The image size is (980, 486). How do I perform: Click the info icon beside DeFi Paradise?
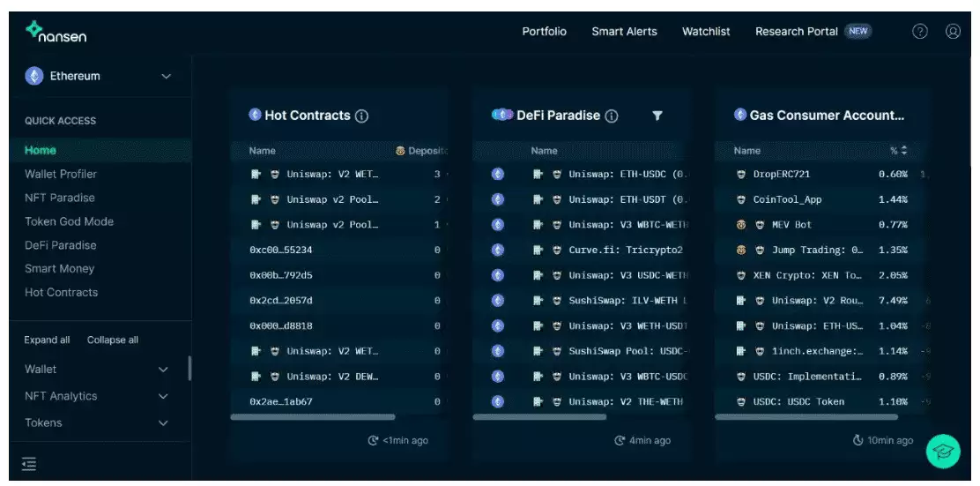tap(612, 116)
